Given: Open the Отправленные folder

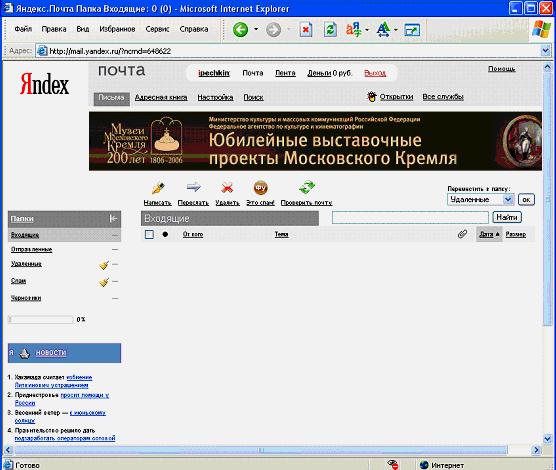Looking at the screenshot, I should [x=32, y=249].
